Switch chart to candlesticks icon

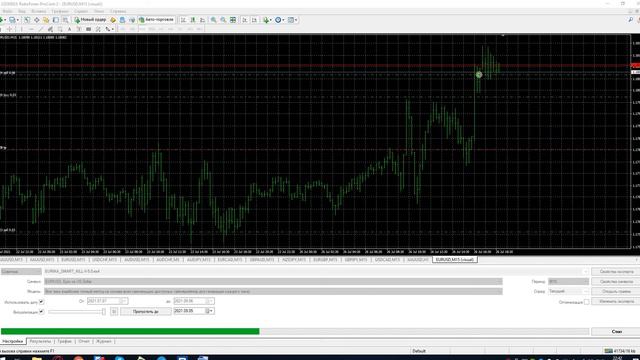click(193, 20)
